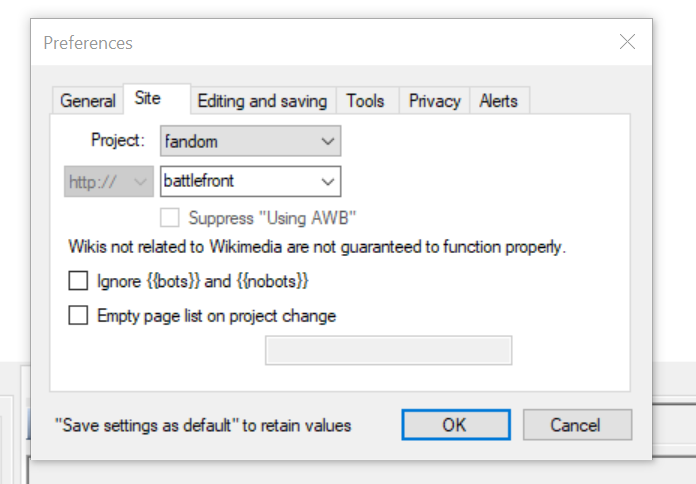The width and height of the screenshot is (696, 484).
Task: Click the "Save settings as default" hint text
Action: [x=203, y=426]
